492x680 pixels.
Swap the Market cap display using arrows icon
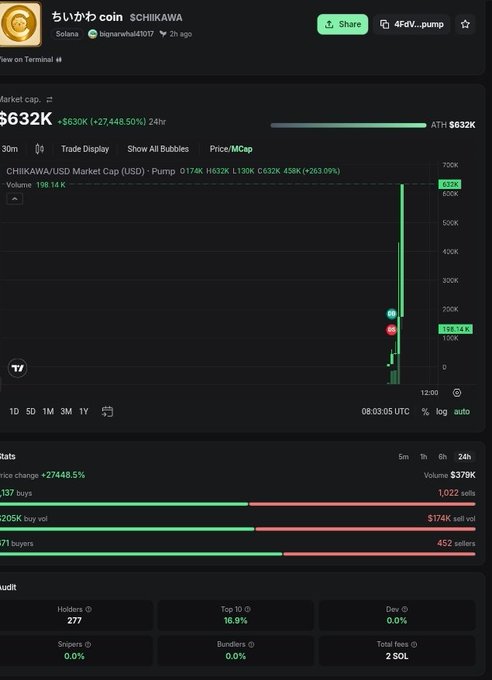coord(49,99)
